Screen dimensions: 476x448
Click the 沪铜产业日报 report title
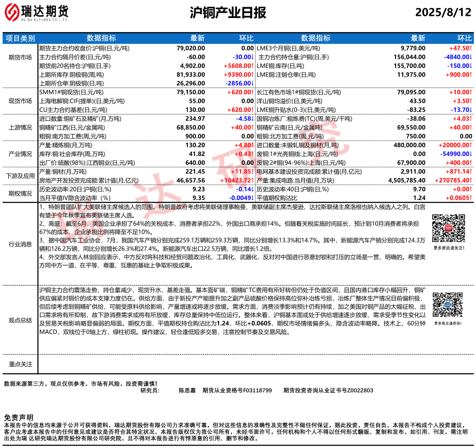click(x=228, y=13)
